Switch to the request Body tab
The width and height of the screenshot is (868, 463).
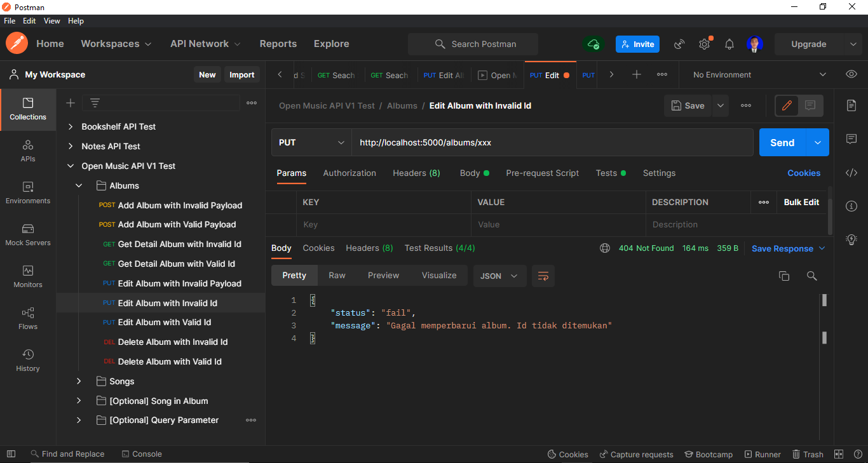[474, 173]
